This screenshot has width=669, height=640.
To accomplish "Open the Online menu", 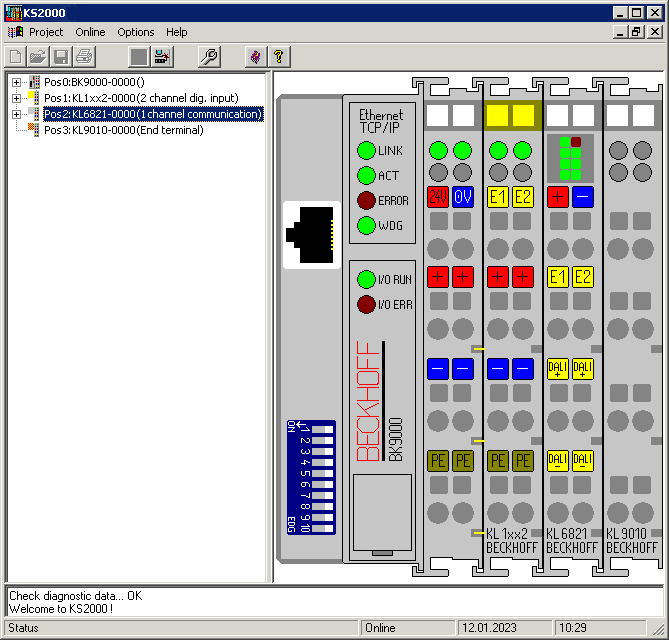I will pos(90,32).
